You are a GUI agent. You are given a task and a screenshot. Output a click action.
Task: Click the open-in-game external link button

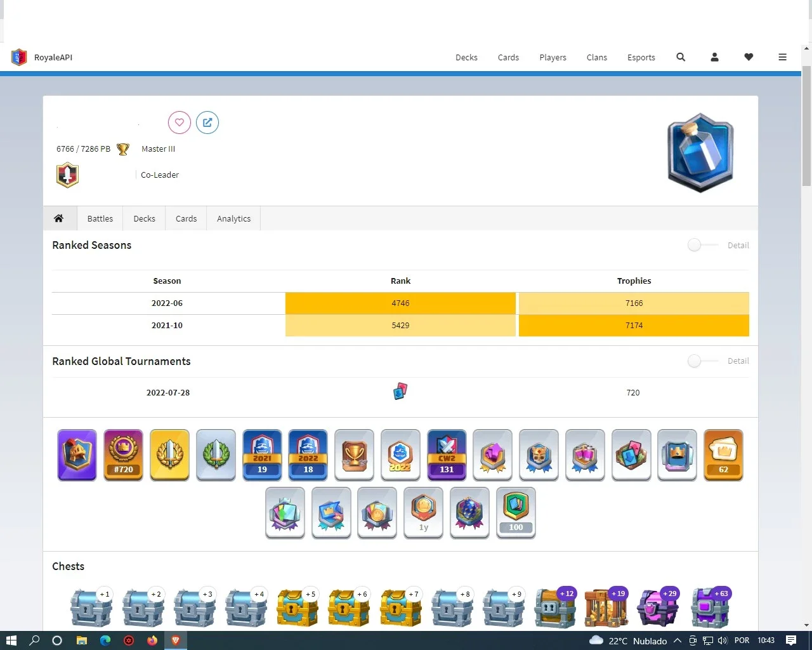(207, 123)
